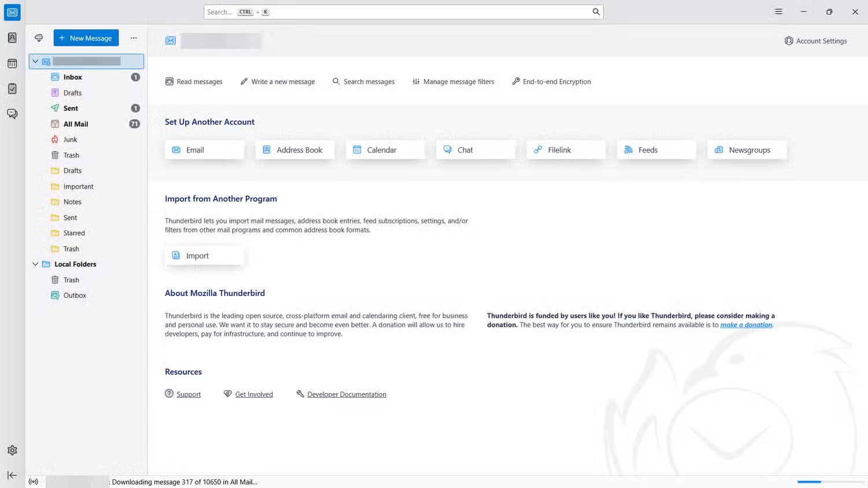Viewport: 868px width, 488px height.
Task: Click the Get Messages cloud icon
Action: point(38,38)
